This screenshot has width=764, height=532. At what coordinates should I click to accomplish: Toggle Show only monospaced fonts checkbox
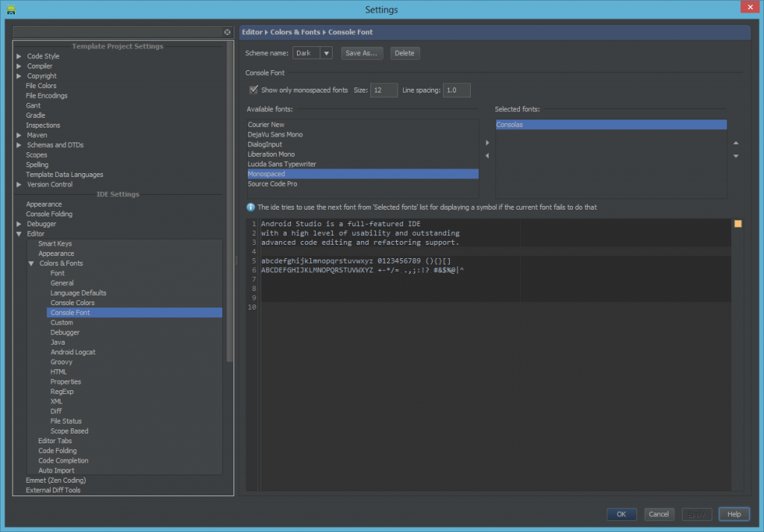click(254, 90)
